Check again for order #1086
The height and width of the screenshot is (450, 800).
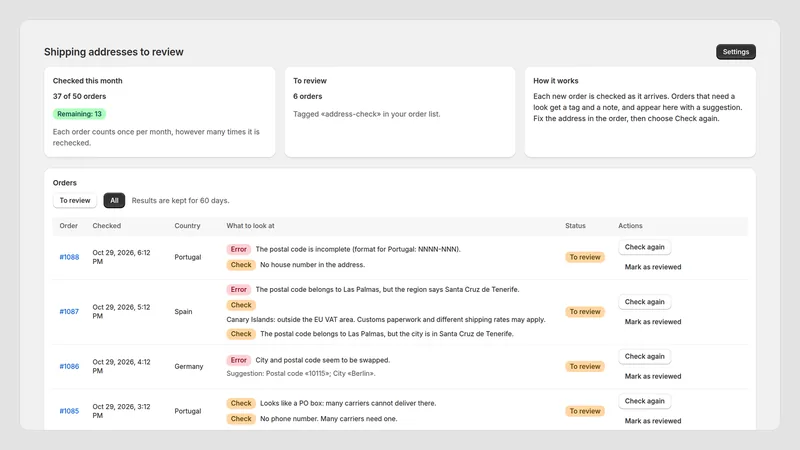[x=644, y=356]
